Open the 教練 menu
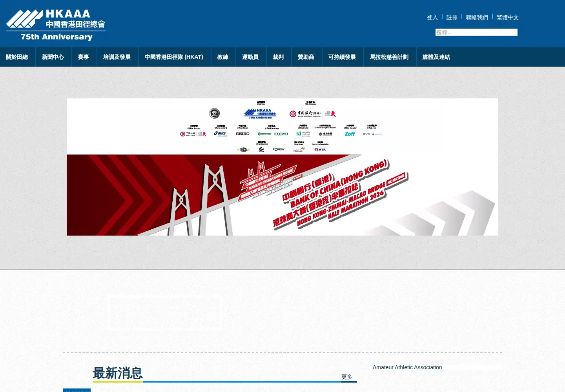 [223, 57]
